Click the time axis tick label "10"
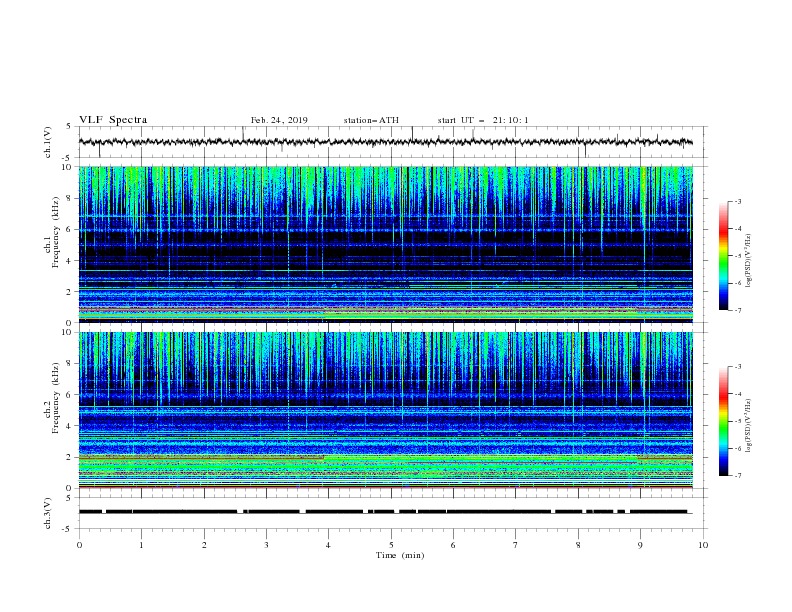Screen dimensions: 792x612 703,545
